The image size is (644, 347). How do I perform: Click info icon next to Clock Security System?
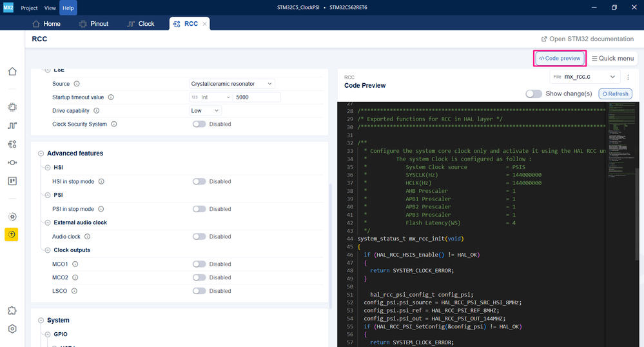click(x=113, y=124)
